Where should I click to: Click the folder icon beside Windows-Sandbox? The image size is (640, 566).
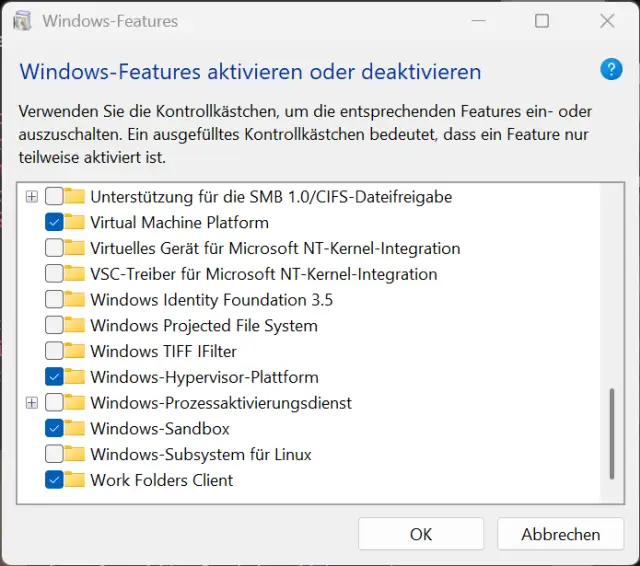75,429
